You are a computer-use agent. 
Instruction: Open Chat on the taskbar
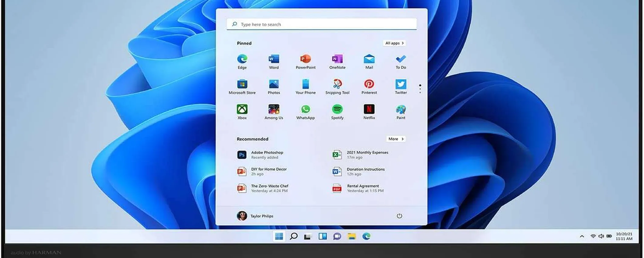coord(337,236)
